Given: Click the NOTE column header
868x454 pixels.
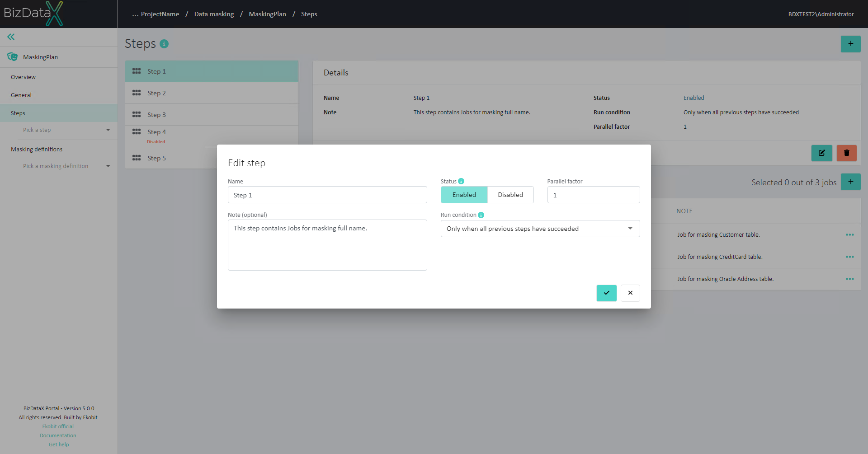Looking at the screenshot, I should click(x=684, y=211).
